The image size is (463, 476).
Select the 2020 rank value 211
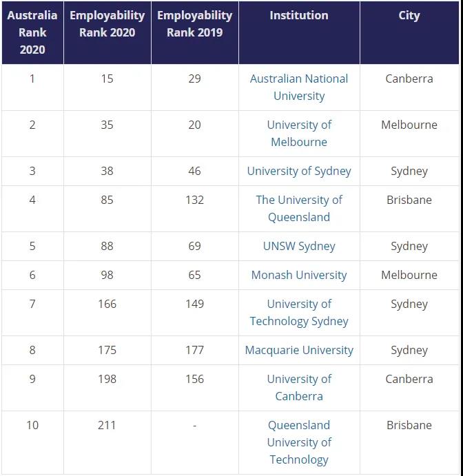pyautogui.click(x=107, y=425)
